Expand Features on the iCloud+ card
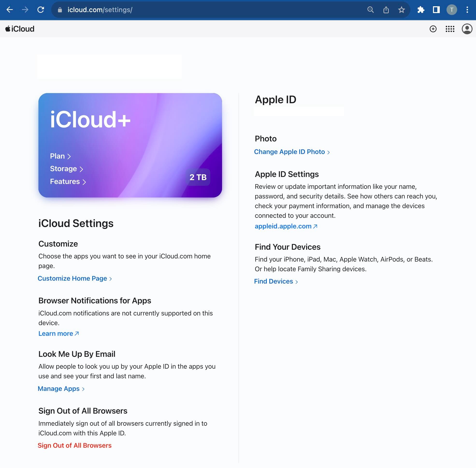The height and width of the screenshot is (468, 476). pyautogui.click(x=68, y=182)
